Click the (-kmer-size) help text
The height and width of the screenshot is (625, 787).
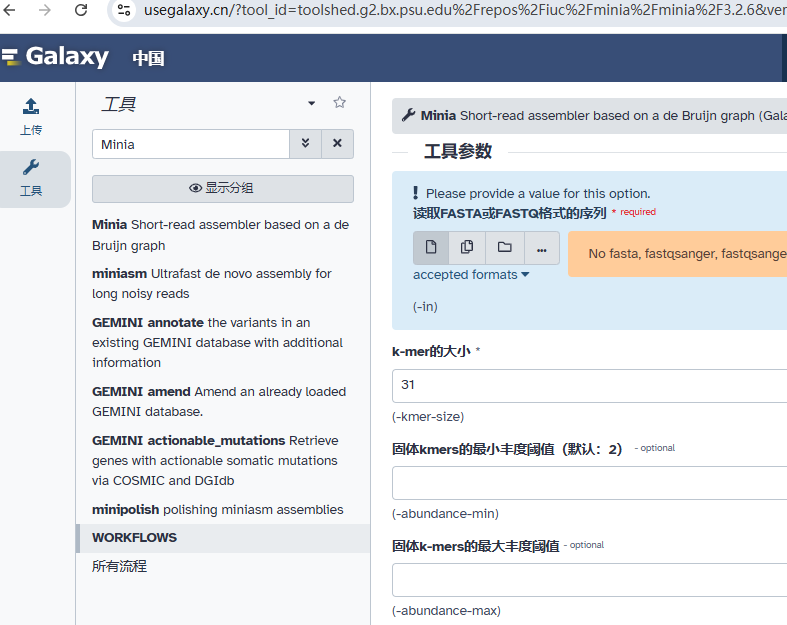428,417
